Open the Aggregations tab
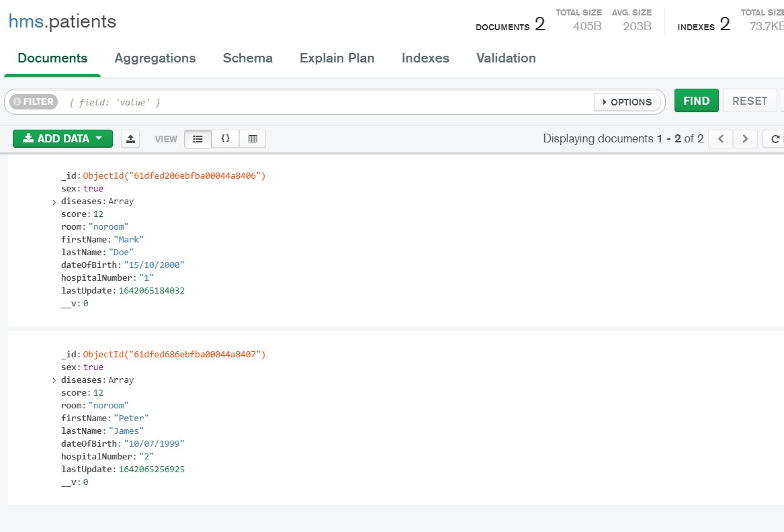 click(155, 58)
